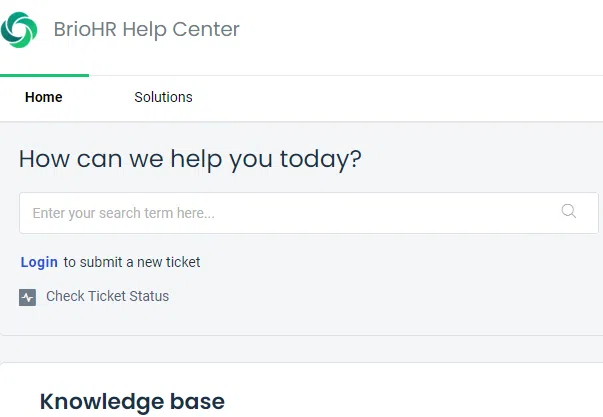Focus the search term input field
Viewport: 603px width, 417px height.
tap(309, 213)
